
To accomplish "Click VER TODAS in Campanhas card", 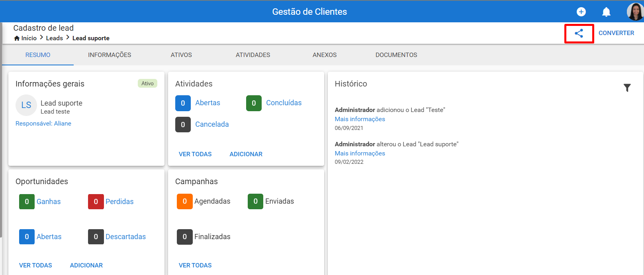I will [x=195, y=265].
